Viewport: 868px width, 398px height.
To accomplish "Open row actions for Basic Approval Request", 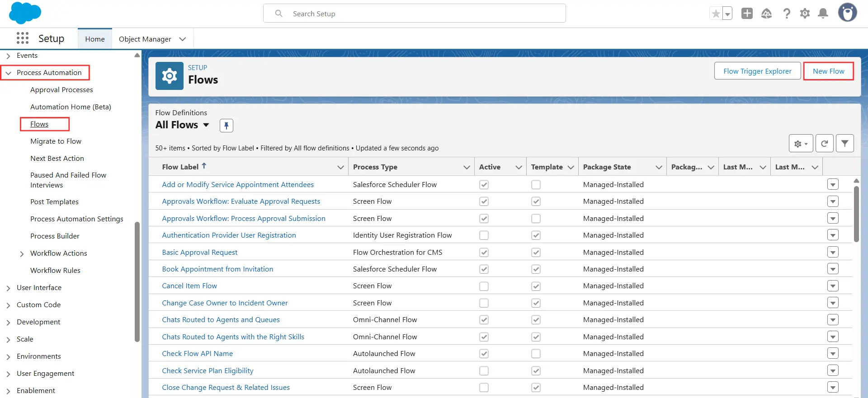I will click(x=833, y=252).
